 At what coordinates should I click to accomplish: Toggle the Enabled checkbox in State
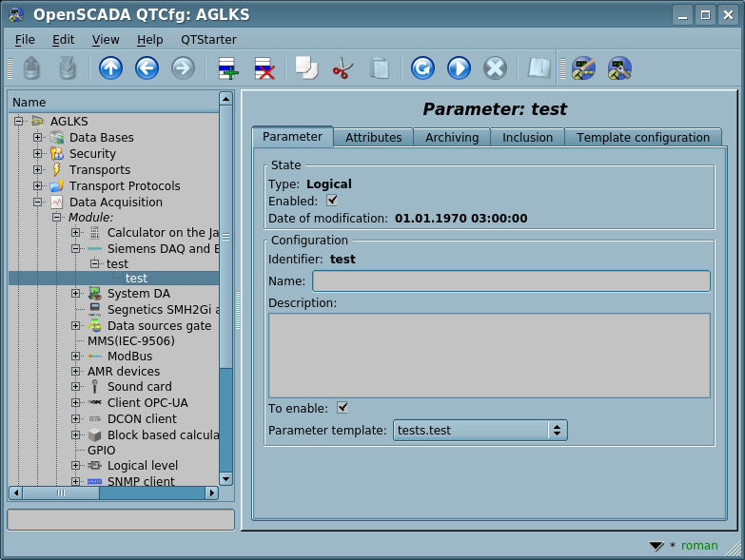click(x=332, y=201)
